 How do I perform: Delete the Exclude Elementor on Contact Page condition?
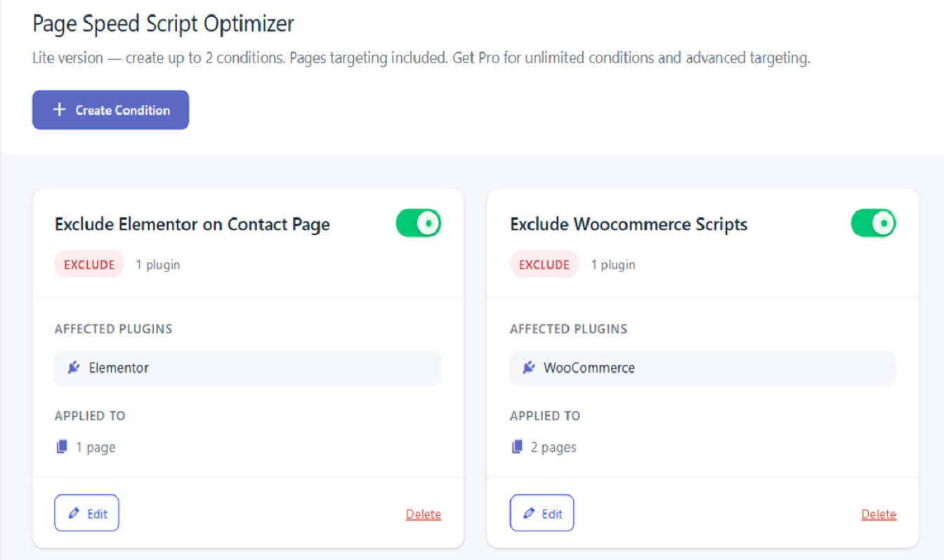coord(424,514)
